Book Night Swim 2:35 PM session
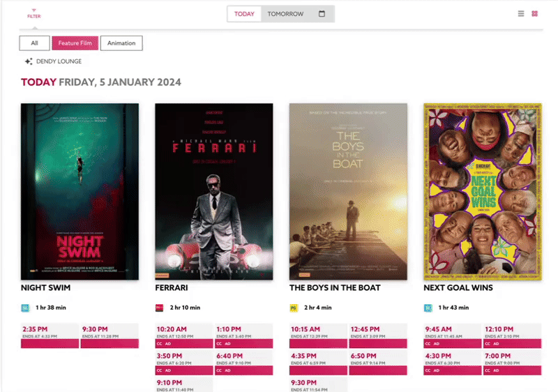This screenshot has height=392, width=558. (x=50, y=336)
